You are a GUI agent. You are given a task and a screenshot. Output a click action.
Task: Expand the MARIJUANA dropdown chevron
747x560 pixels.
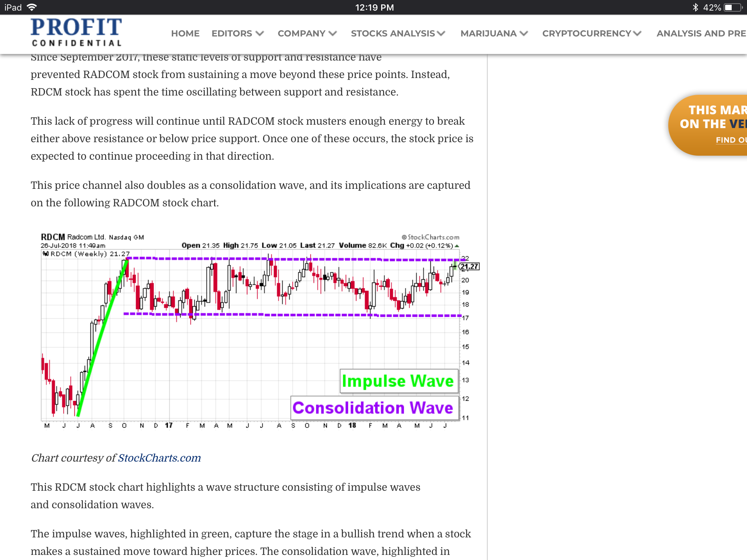[x=524, y=34]
